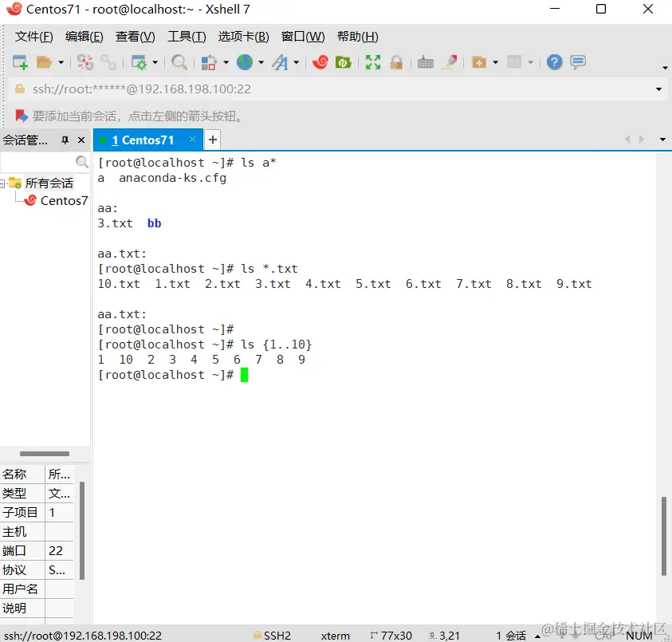
Task: Select the Centos7 session in the tree
Action: (x=64, y=201)
